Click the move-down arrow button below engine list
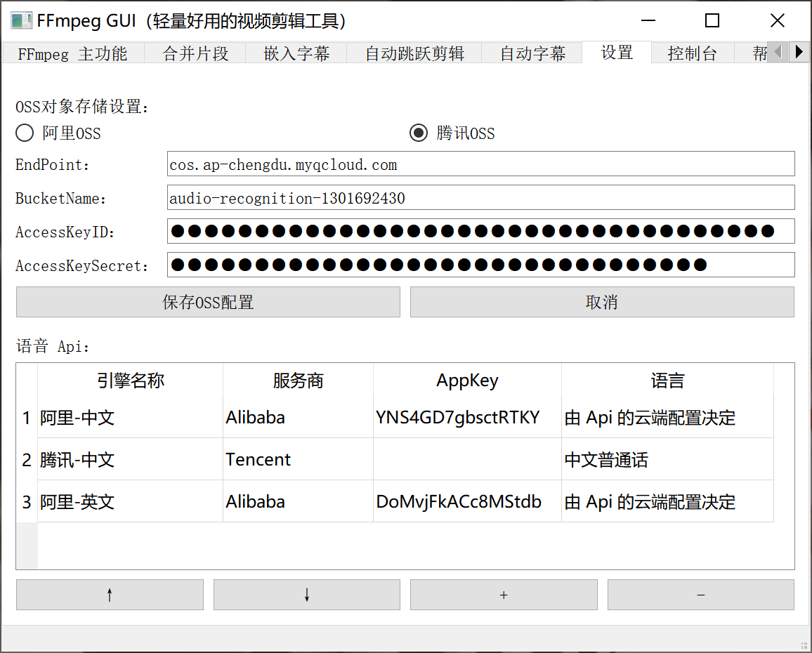812x653 pixels. click(x=306, y=595)
